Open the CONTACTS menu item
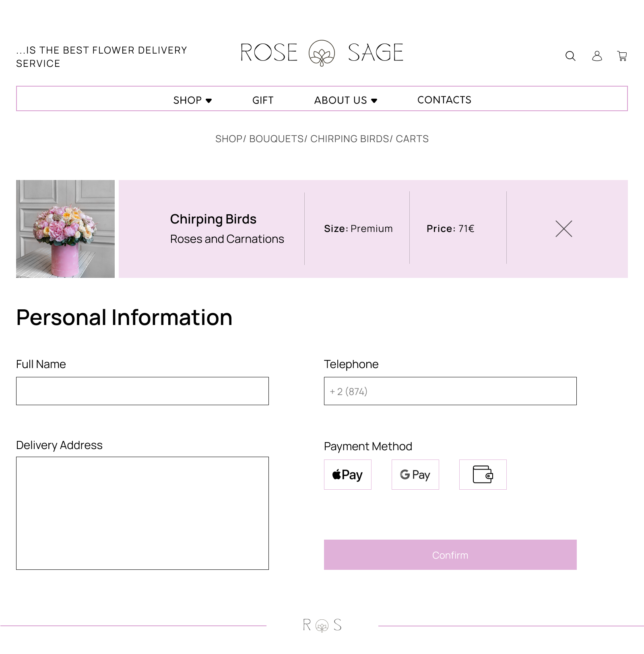644x654 pixels. pyautogui.click(x=444, y=100)
